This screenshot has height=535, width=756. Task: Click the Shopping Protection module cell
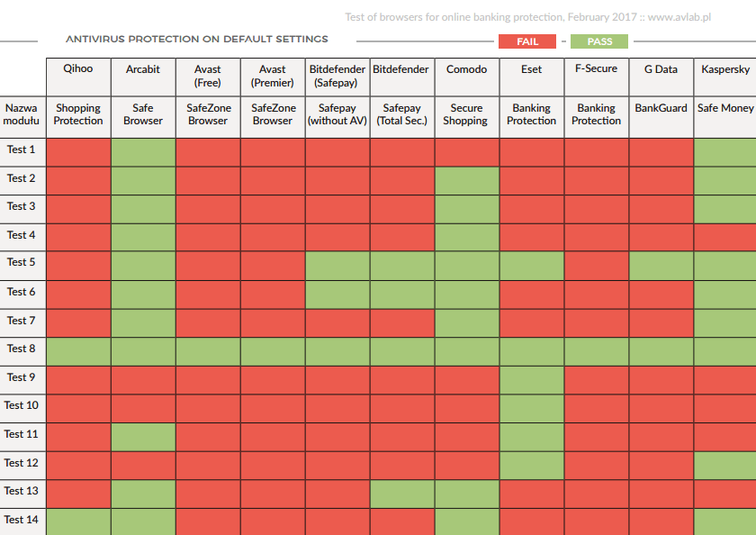(x=78, y=114)
